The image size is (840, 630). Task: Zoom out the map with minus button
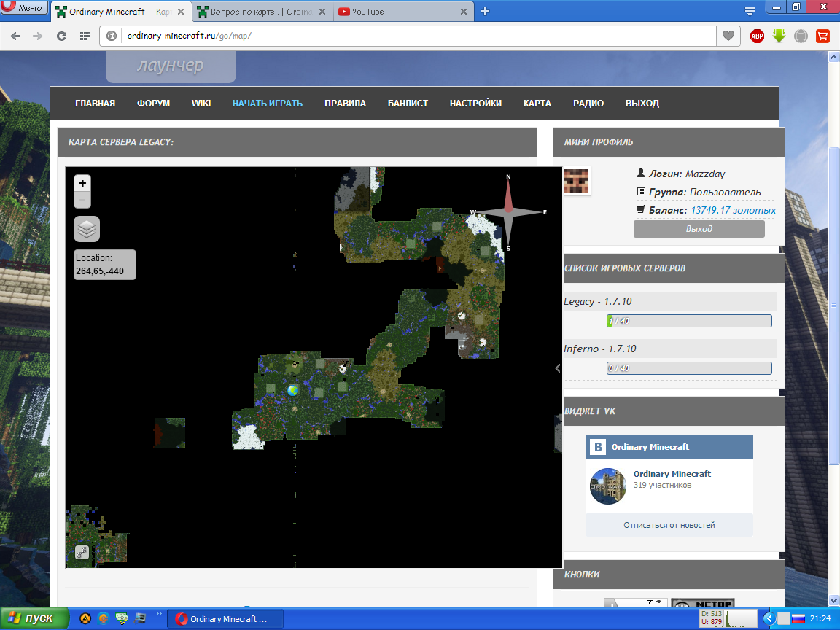[82, 200]
